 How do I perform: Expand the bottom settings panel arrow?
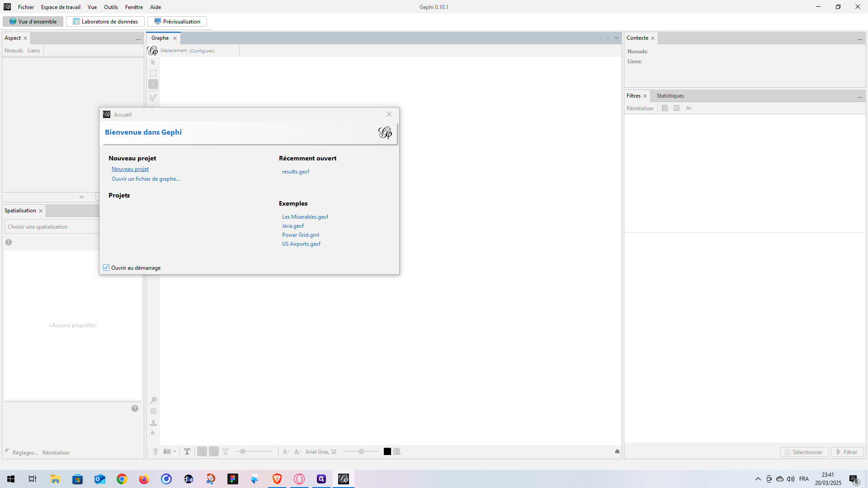(x=617, y=451)
